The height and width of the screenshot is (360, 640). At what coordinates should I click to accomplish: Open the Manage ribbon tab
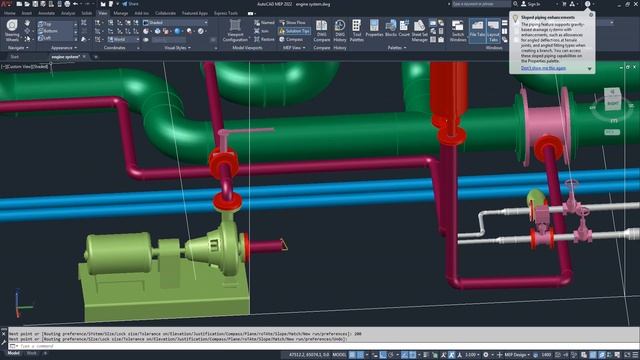click(x=120, y=13)
